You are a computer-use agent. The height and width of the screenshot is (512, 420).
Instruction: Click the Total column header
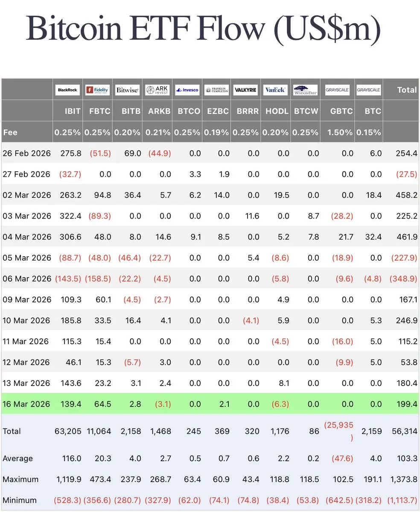407,90
